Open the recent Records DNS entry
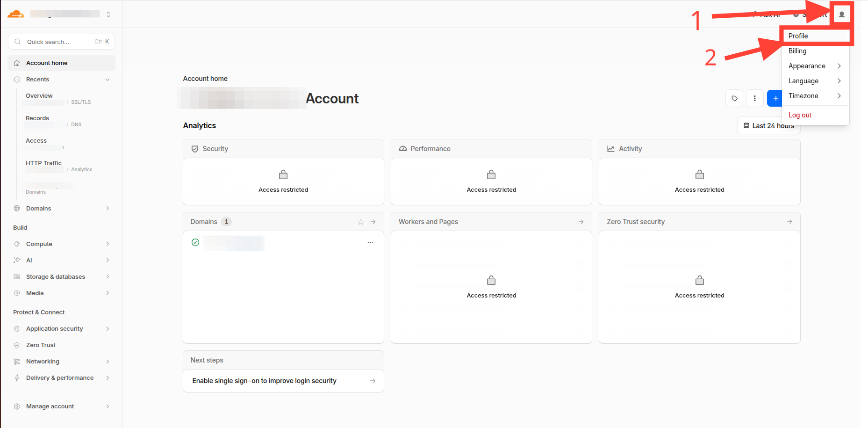The height and width of the screenshot is (428, 868). click(54, 121)
